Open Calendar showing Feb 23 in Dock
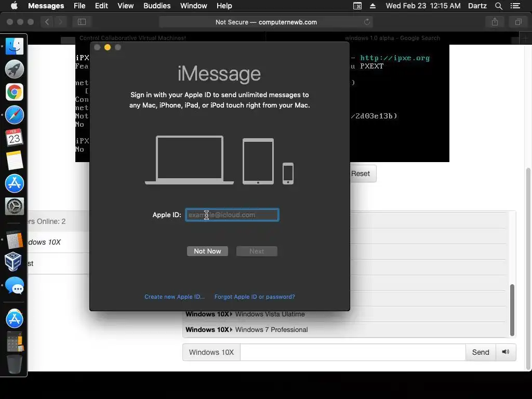Viewport: 532px width, 399px height. 14,137
